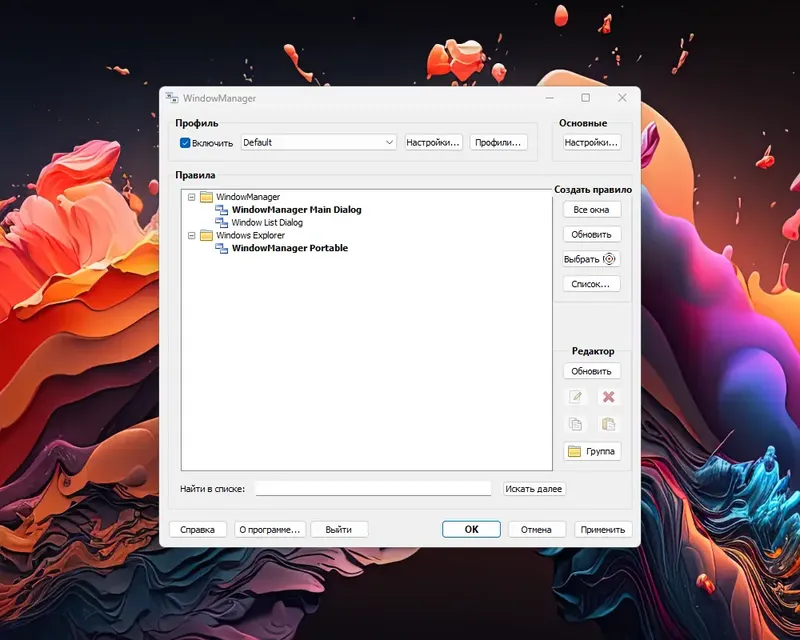Select the WindowManager Main Dialog rule icon
The image size is (800, 640).
(222, 210)
